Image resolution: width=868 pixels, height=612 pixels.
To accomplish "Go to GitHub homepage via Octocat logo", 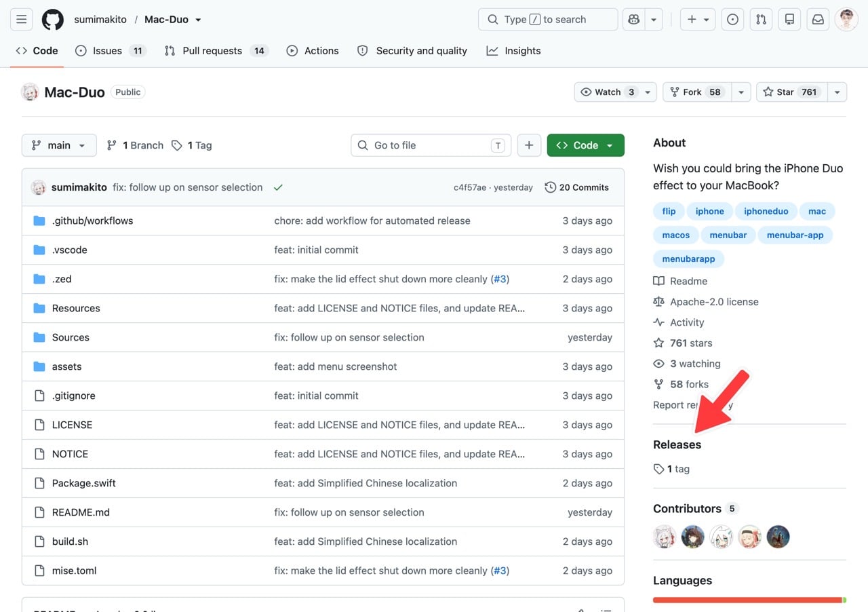I will [x=53, y=20].
